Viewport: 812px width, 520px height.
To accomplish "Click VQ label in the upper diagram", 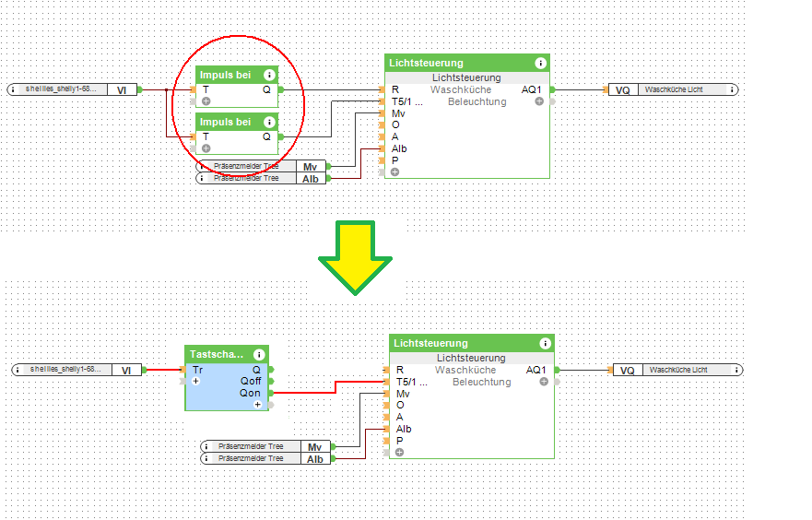I will coord(622,90).
